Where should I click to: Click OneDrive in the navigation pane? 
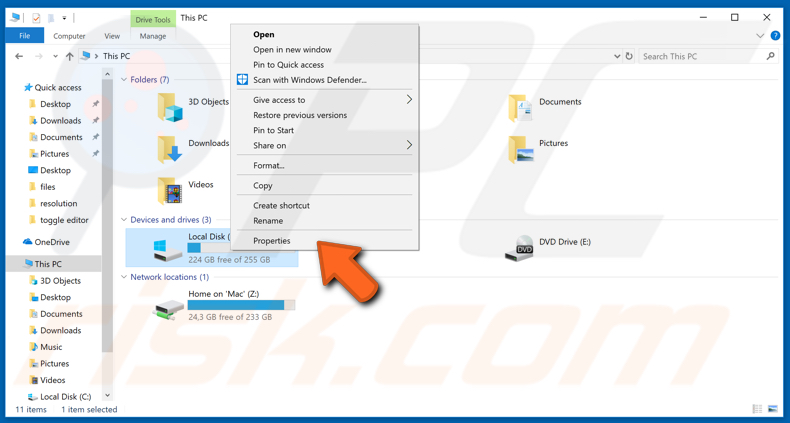(x=52, y=242)
